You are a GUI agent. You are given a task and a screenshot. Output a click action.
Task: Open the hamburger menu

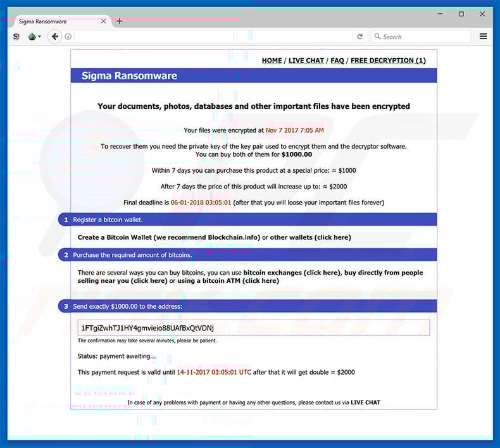(483, 36)
